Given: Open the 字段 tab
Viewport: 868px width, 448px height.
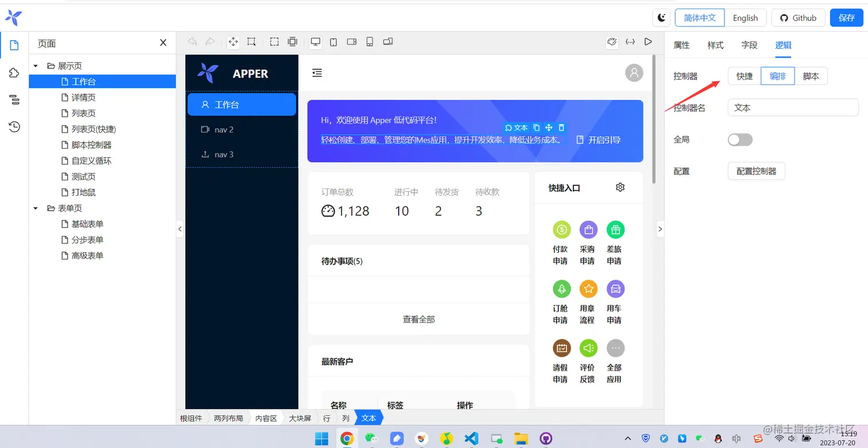Looking at the screenshot, I should (x=749, y=45).
